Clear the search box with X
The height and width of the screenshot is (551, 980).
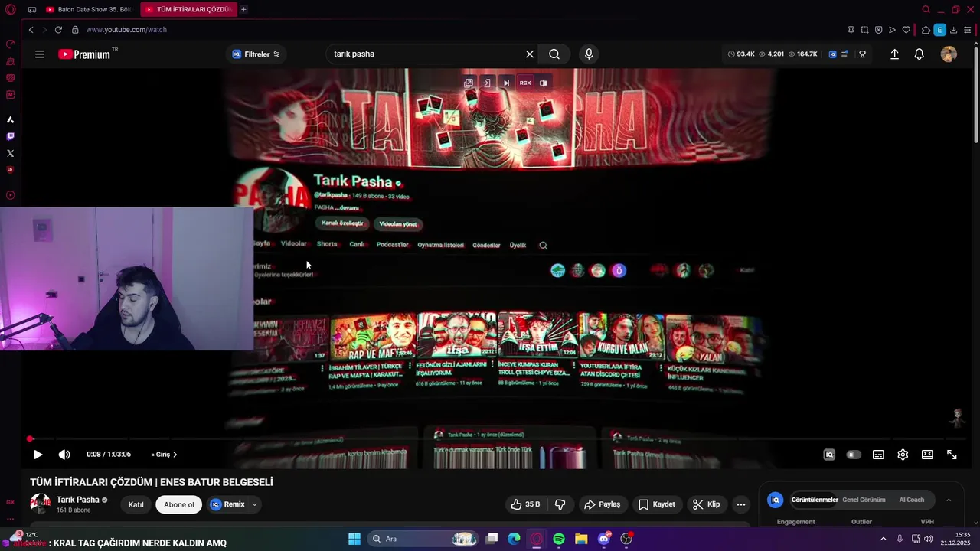pos(530,54)
